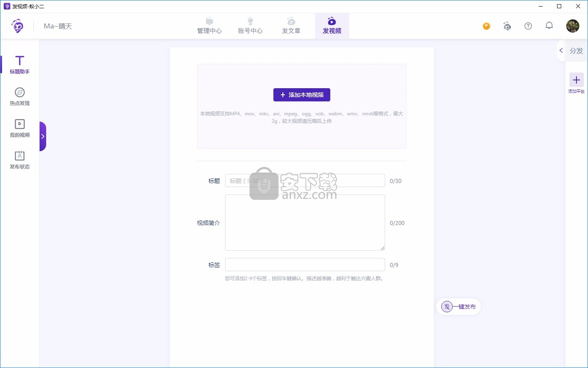Focus the 标题 input field

click(x=305, y=180)
